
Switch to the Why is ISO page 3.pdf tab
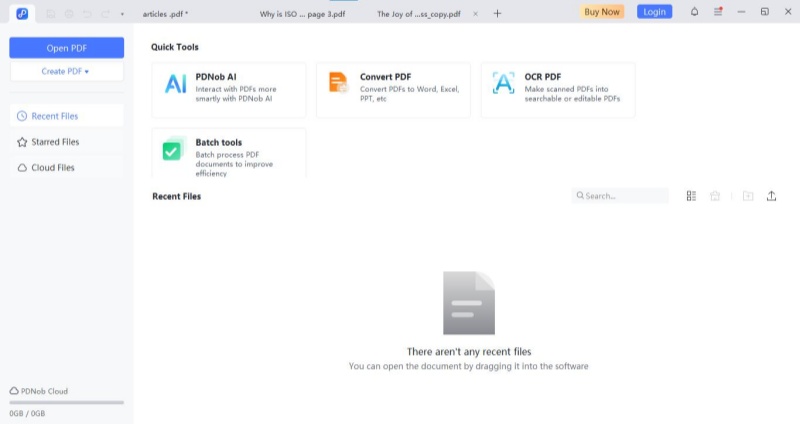click(303, 14)
